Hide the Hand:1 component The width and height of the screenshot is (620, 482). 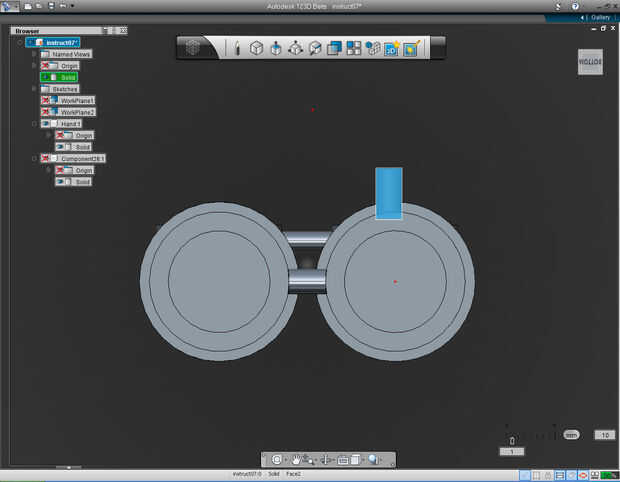(x=45, y=124)
